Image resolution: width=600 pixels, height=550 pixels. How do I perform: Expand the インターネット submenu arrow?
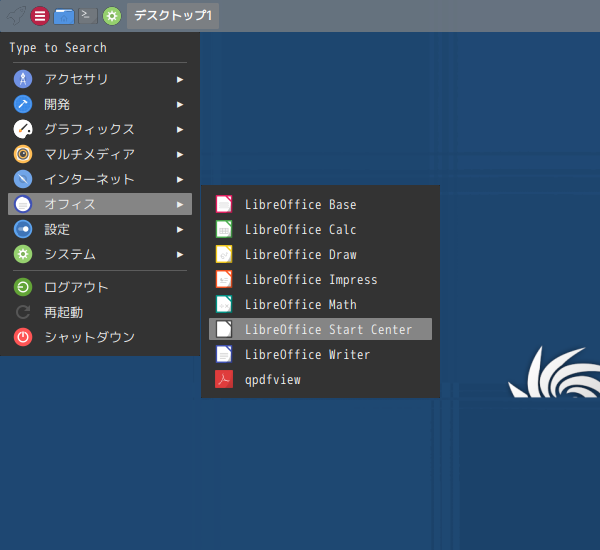point(180,180)
